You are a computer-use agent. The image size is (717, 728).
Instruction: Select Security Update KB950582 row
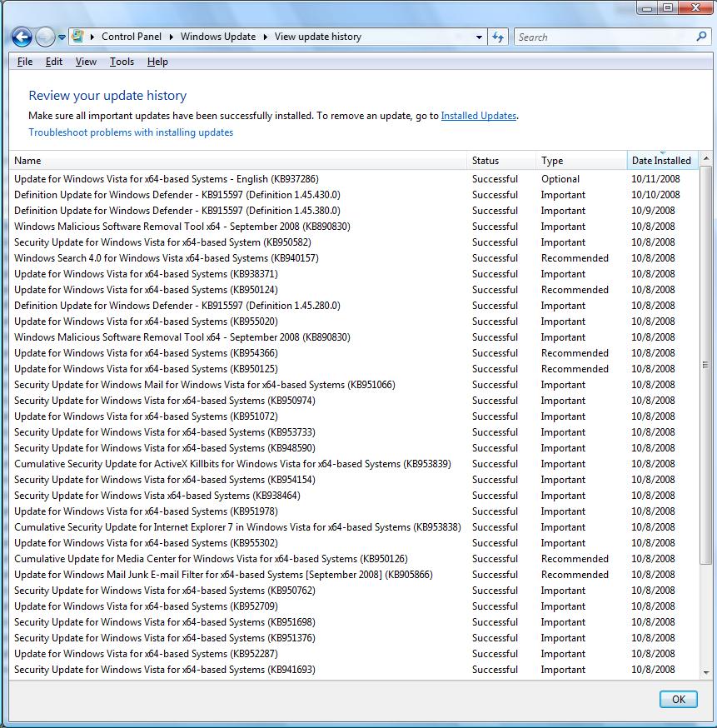(x=354, y=242)
